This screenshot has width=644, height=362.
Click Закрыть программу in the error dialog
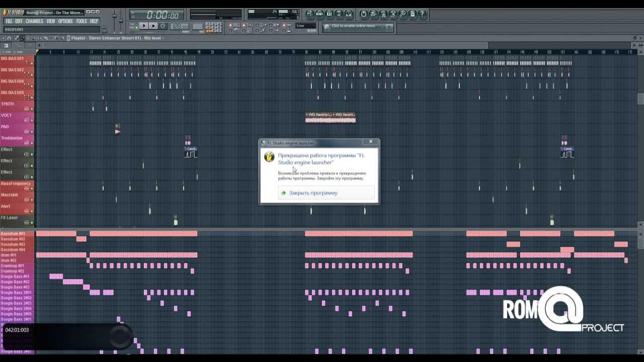click(326, 193)
